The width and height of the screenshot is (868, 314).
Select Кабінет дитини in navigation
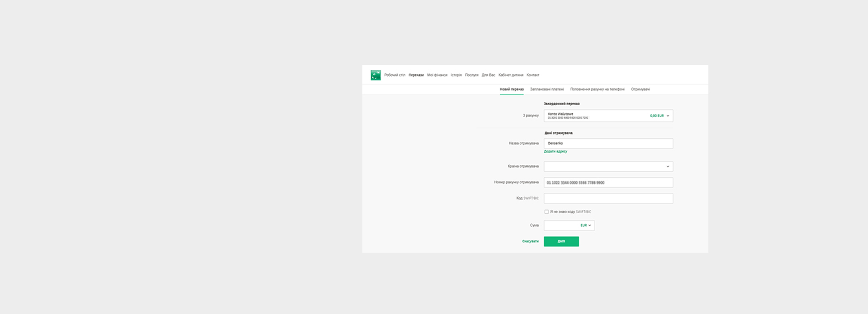(510, 75)
